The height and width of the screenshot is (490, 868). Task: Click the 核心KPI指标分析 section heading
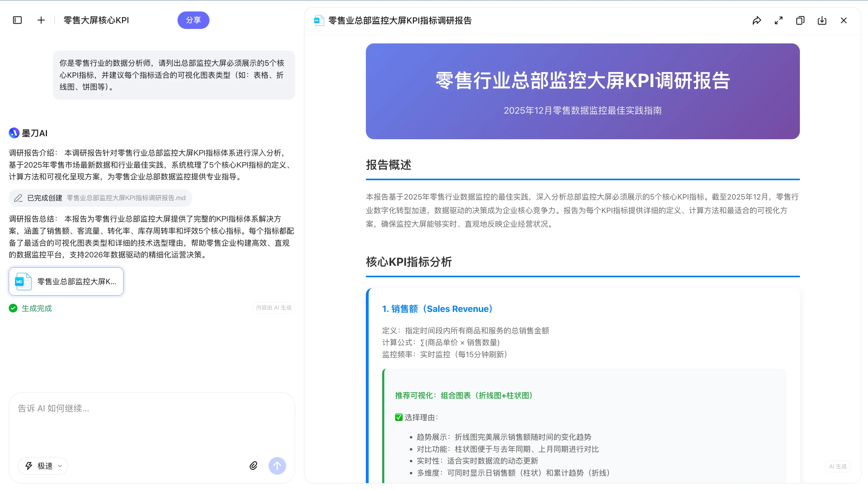tap(409, 262)
